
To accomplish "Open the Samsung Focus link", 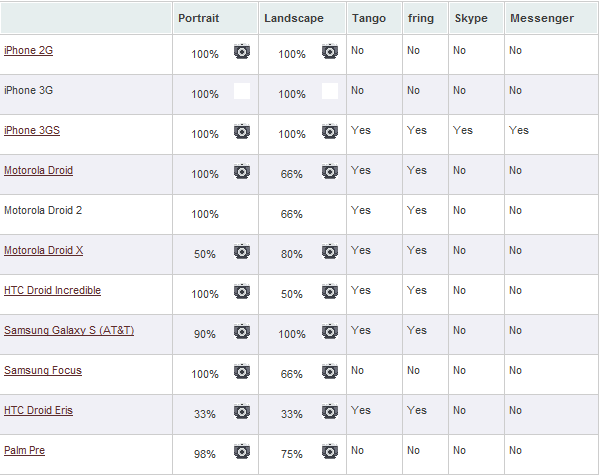I will tap(43, 370).
